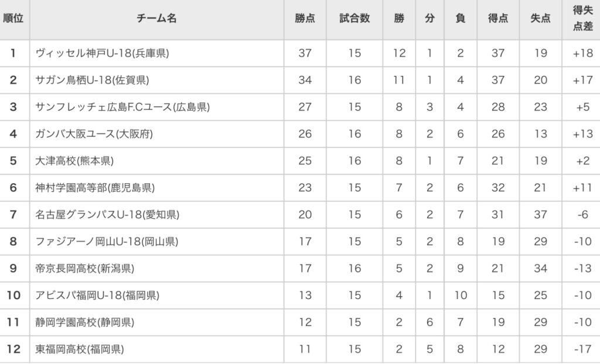600x364 pixels.
Task: Click the 試合数 column header
Action: (x=354, y=18)
